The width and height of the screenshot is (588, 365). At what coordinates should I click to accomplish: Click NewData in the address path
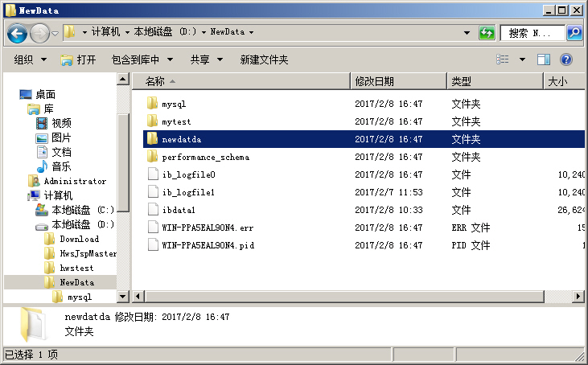228,32
